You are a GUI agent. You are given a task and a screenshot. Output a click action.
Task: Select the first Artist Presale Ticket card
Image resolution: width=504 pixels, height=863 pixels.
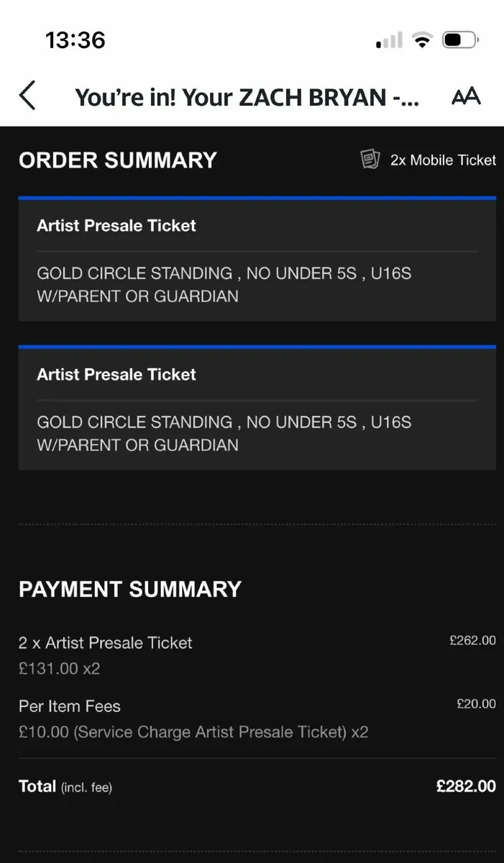click(x=256, y=259)
